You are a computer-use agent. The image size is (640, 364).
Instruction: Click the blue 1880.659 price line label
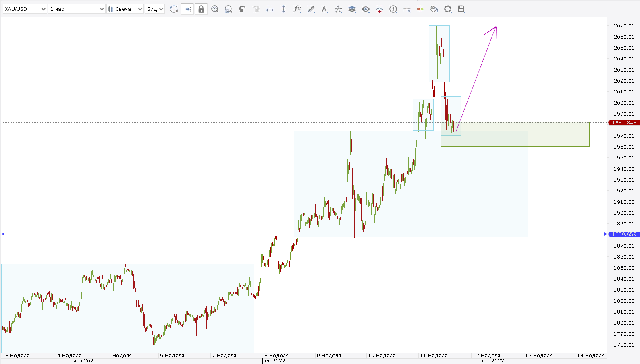tap(624, 234)
